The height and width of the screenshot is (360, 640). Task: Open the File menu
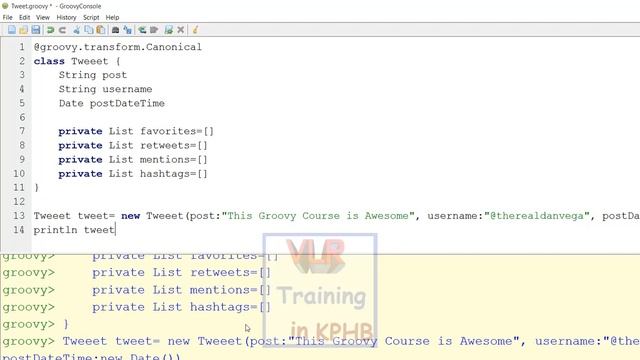click(x=7, y=18)
